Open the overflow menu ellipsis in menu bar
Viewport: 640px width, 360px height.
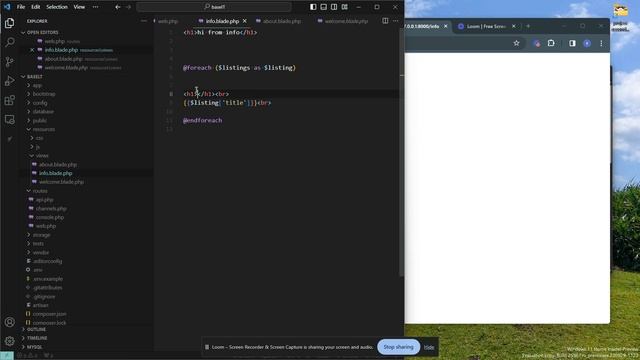point(96,7)
